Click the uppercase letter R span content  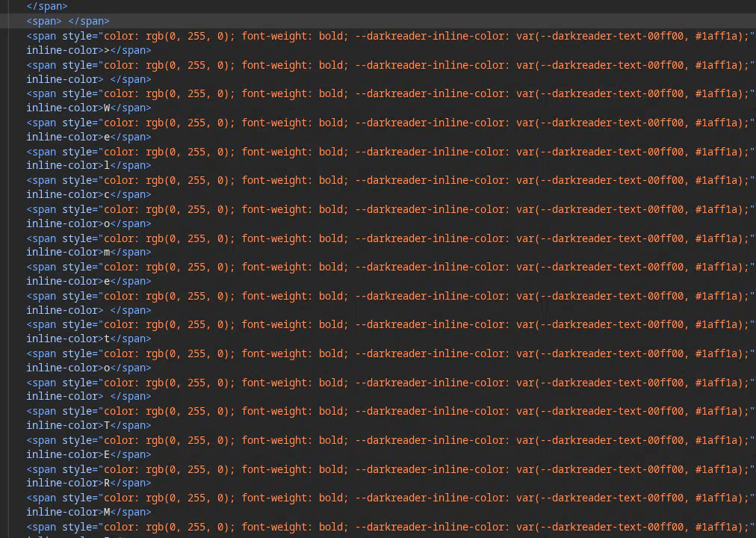point(107,483)
